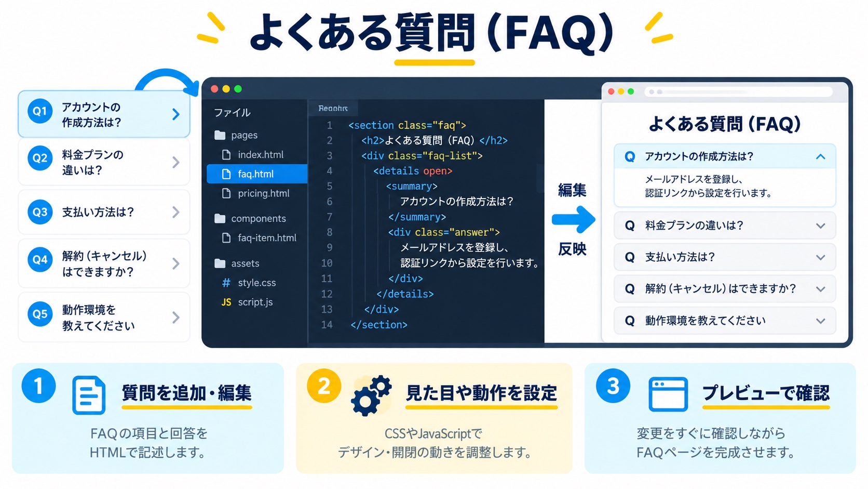Click the プレビューで確認 step heading
Image resolution: width=868 pixels, height=489 pixels.
(x=766, y=393)
